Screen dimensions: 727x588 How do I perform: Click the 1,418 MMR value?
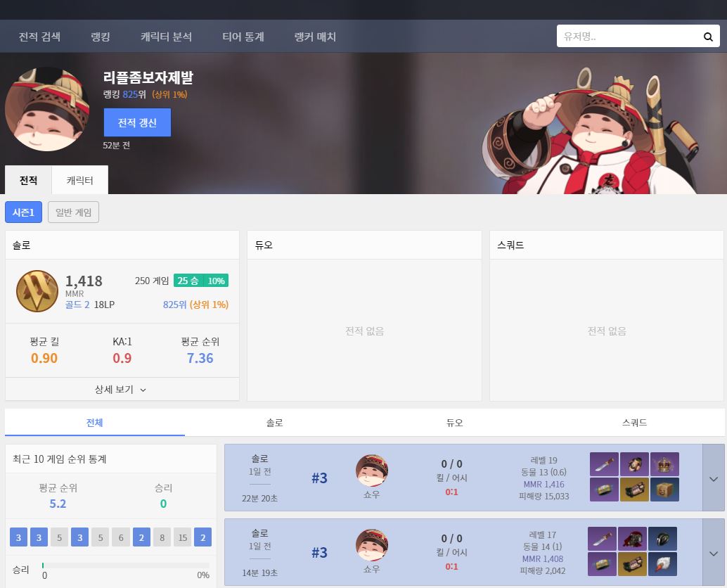[84, 281]
